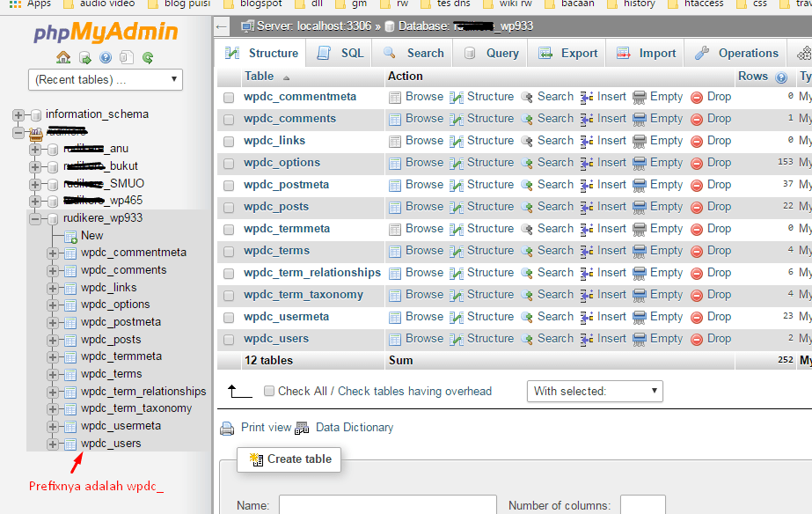Expand wpdc_commentmeta node in sidebar tree
This screenshot has height=514, width=812.
[52, 253]
